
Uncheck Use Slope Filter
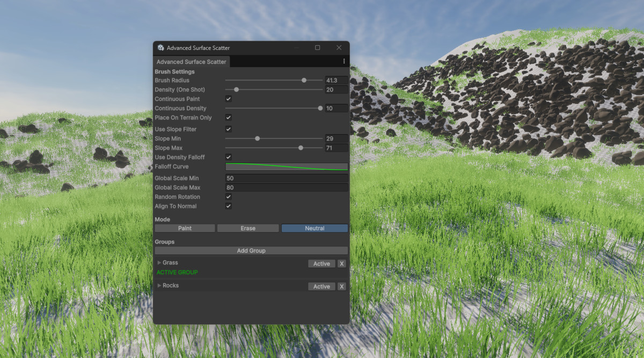pos(228,129)
